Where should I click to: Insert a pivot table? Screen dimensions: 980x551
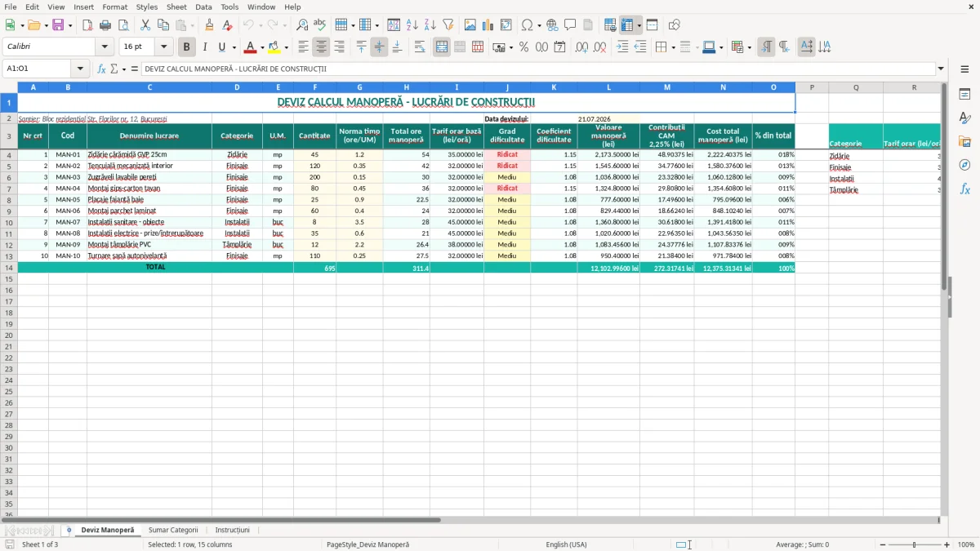[x=506, y=25]
